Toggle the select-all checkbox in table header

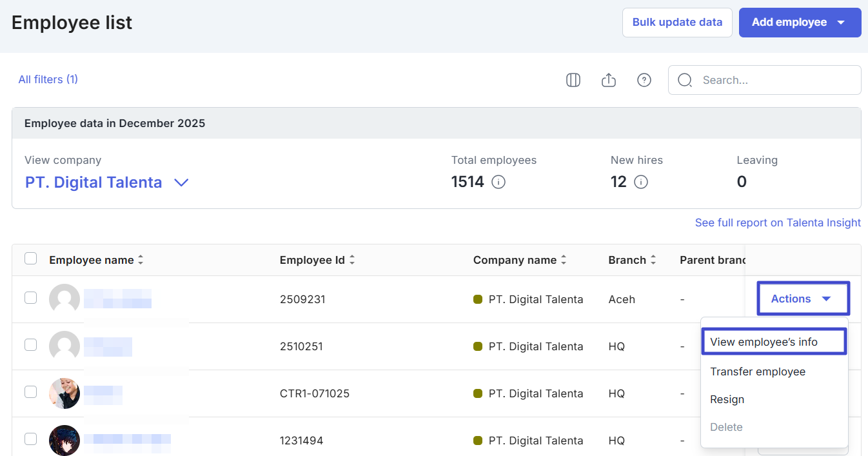tap(30, 259)
